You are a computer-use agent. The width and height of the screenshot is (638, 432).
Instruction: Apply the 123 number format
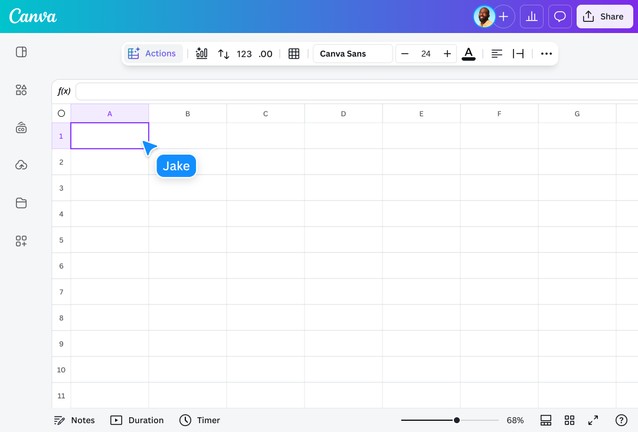pyautogui.click(x=244, y=54)
